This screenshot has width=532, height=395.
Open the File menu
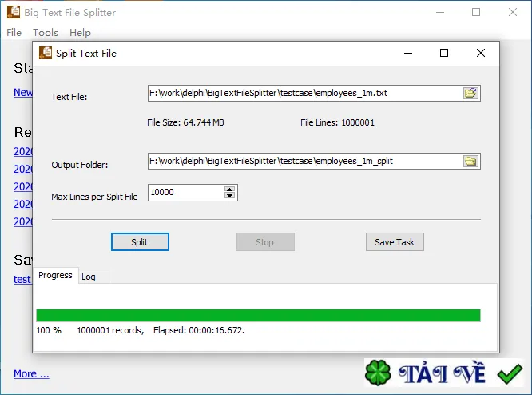pyautogui.click(x=14, y=33)
